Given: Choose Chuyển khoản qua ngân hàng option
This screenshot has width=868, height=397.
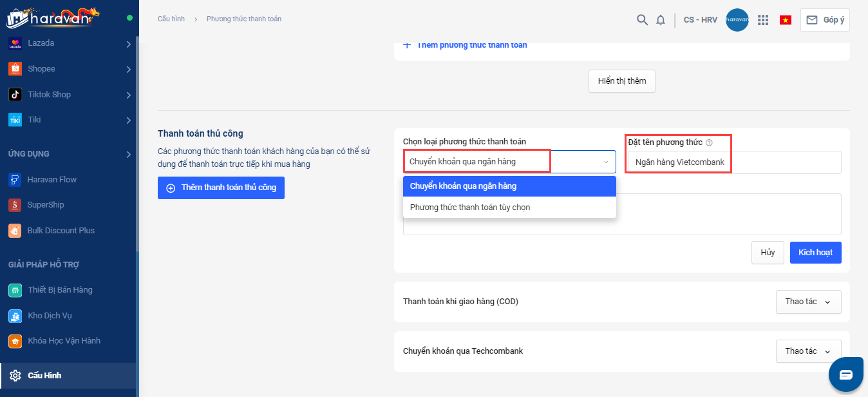Looking at the screenshot, I should tap(463, 186).
